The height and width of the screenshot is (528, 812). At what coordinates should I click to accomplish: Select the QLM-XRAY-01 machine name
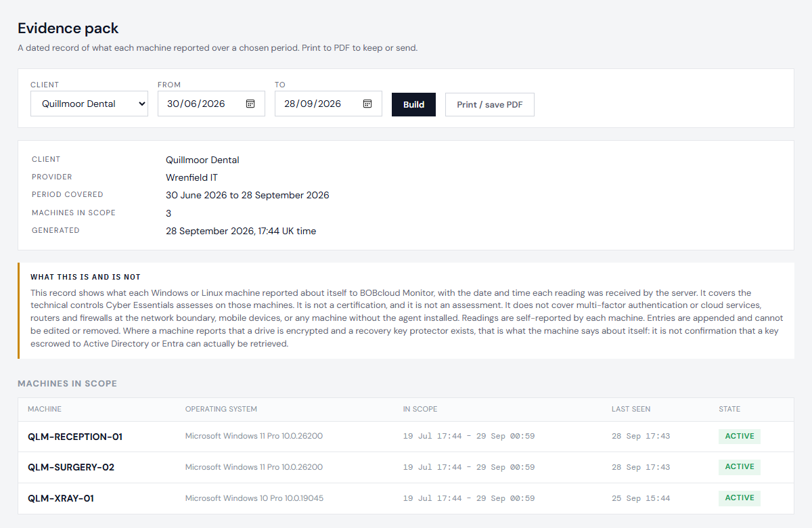[61, 498]
